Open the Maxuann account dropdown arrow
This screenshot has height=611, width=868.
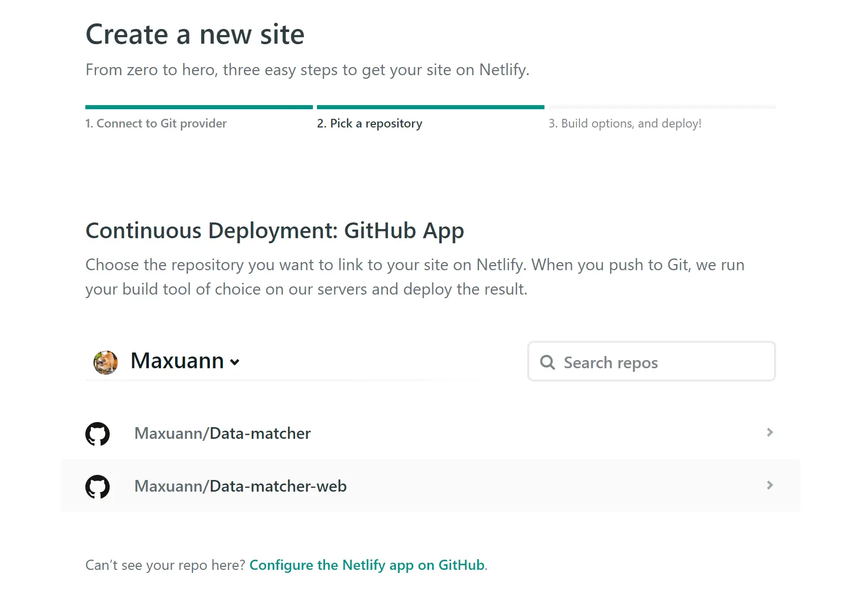235,362
